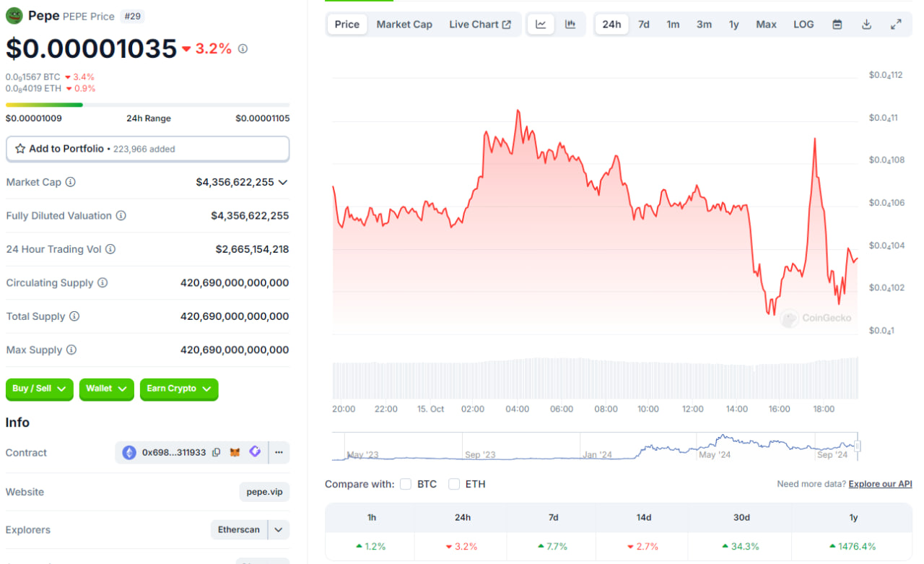The height and width of the screenshot is (564, 924).
Task: Expand Market Cap details chevron
Action: coord(283,183)
